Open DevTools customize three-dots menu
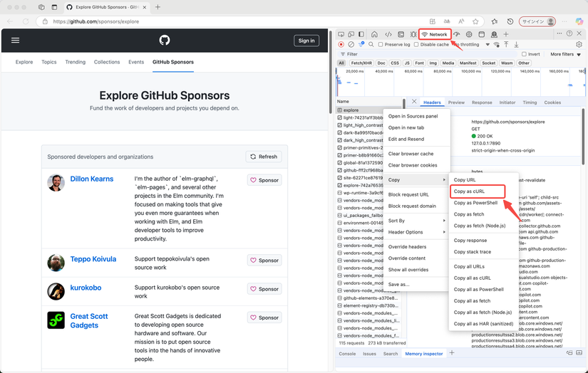This screenshot has height=373, width=588. coord(559,33)
